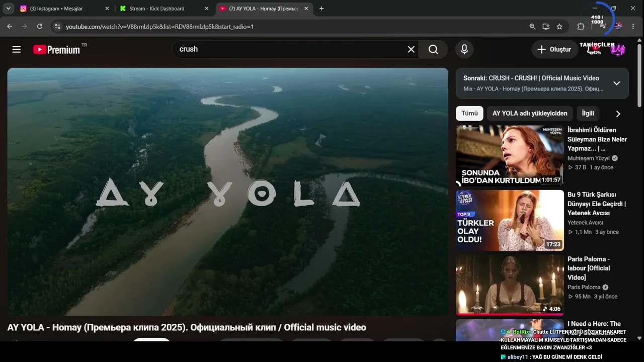Screen dimensions: 644x362
Task: Go back with the browser back arrow
Action: (10, 26)
